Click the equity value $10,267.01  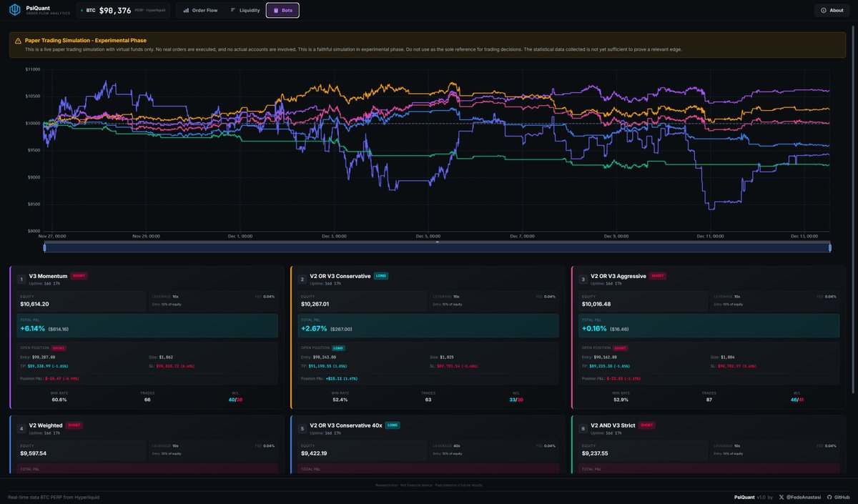tap(315, 304)
